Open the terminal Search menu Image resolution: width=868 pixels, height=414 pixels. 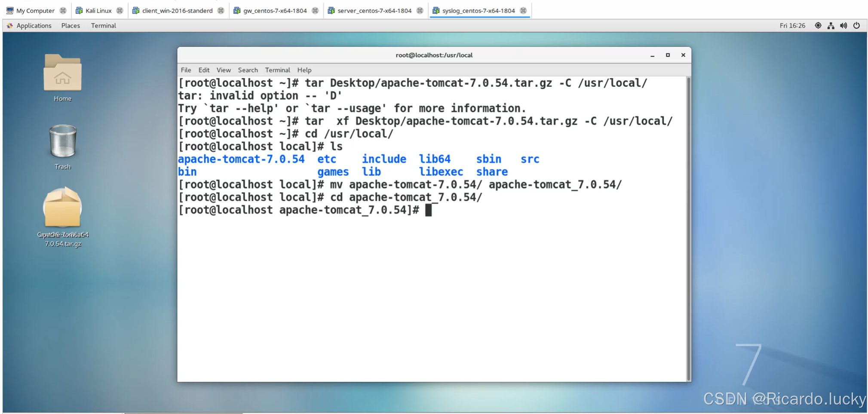coord(248,70)
